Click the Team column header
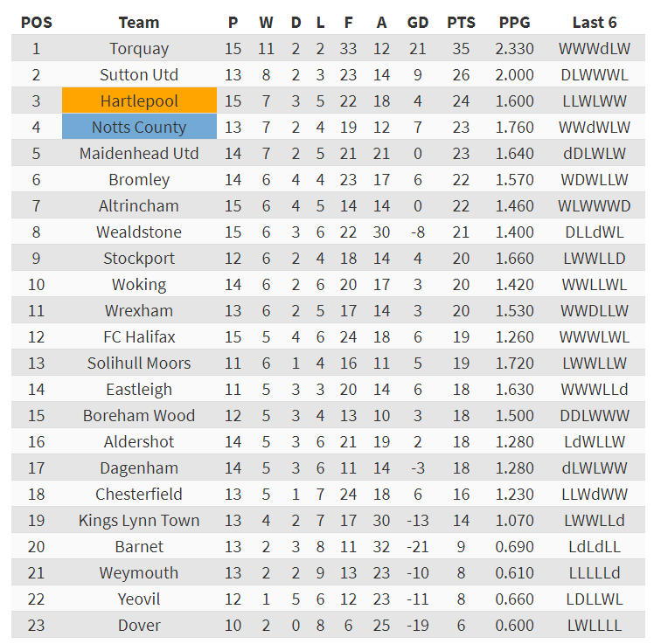Image resolution: width=654 pixels, height=644 pixels. (139, 23)
